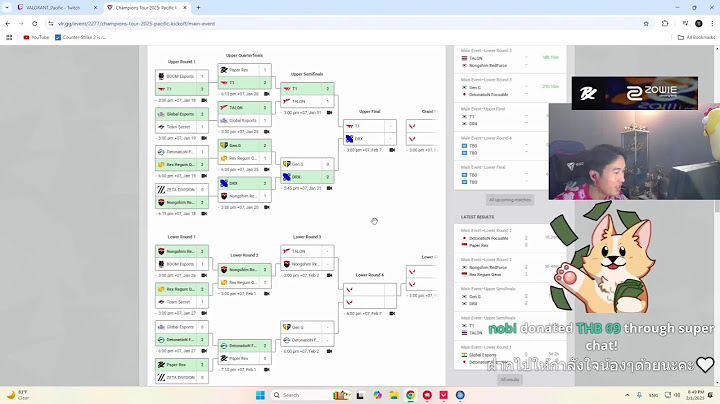Open Global Esports vs Team Secret video icon
Viewport: 720px width, 404px height.
204,138
